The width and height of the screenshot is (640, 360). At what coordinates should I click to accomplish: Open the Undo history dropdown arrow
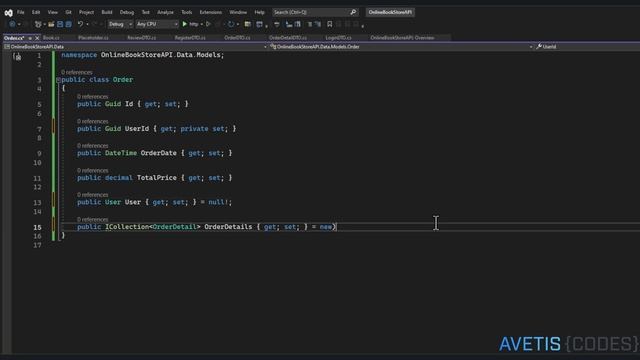click(87, 24)
